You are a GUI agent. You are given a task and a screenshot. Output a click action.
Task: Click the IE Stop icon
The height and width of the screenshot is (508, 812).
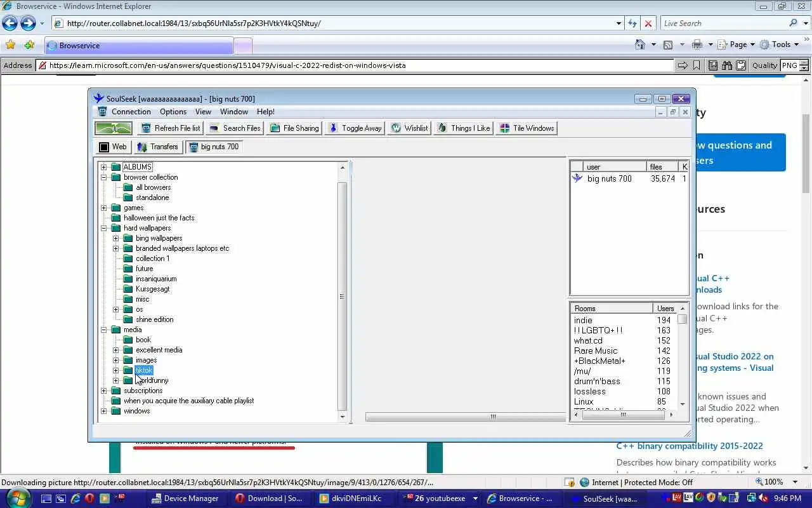(648, 23)
